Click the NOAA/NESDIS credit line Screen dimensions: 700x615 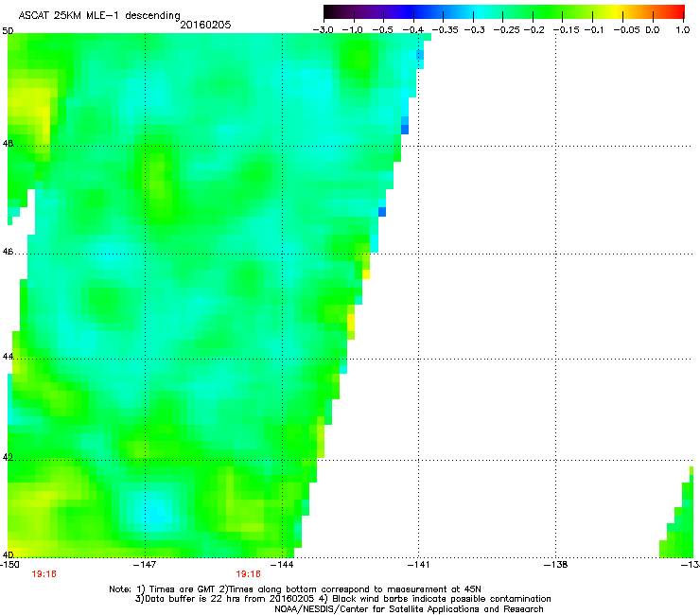point(409,609)
